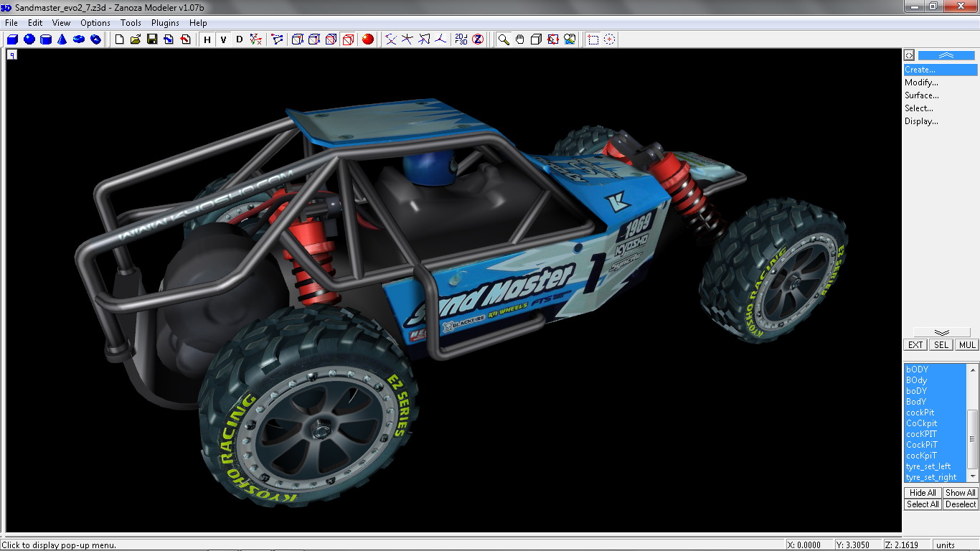The image size is (980, 551).
Task: Click the white cube view icon
Action: click(x=536, y=39)
